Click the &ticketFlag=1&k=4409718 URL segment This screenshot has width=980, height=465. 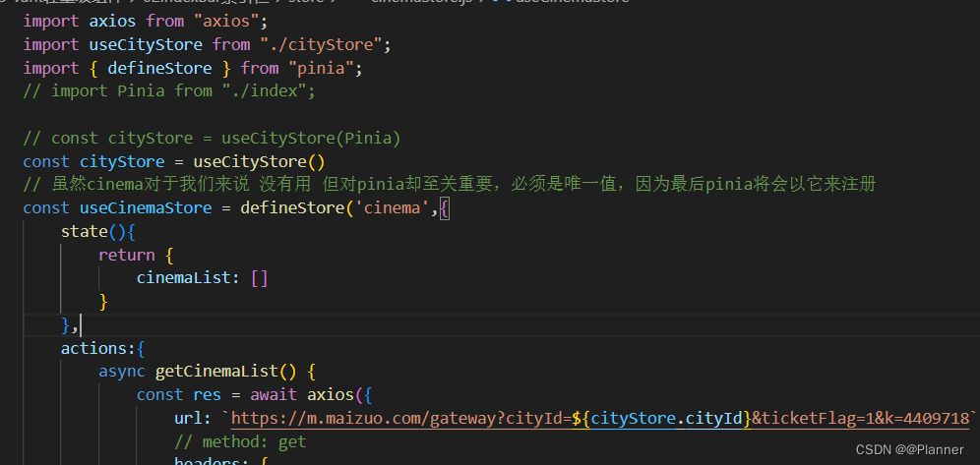click(860, 418)
